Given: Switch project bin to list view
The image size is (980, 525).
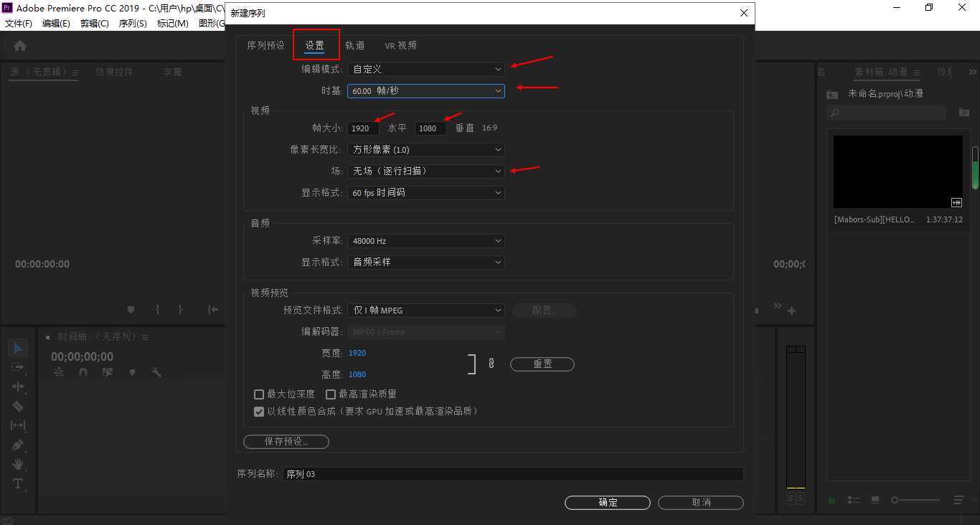Looking at the screenshot, I should click(x=854, y=500).
